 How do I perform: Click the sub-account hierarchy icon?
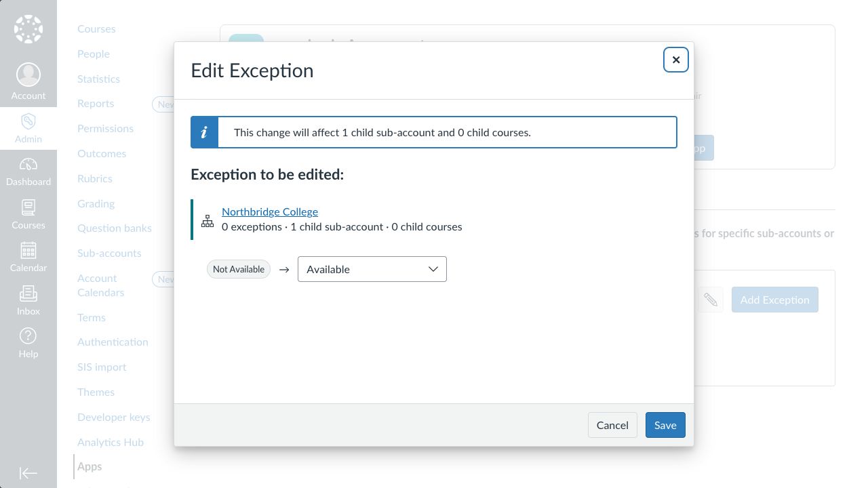point(208,220)
